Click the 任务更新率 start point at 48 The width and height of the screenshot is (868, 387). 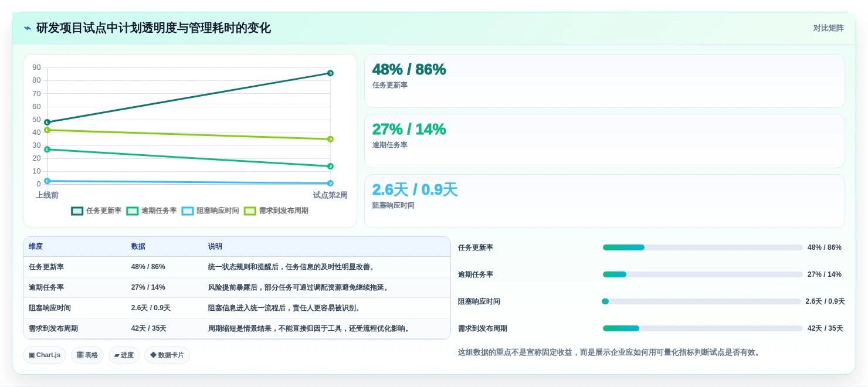tap(47, 123)
